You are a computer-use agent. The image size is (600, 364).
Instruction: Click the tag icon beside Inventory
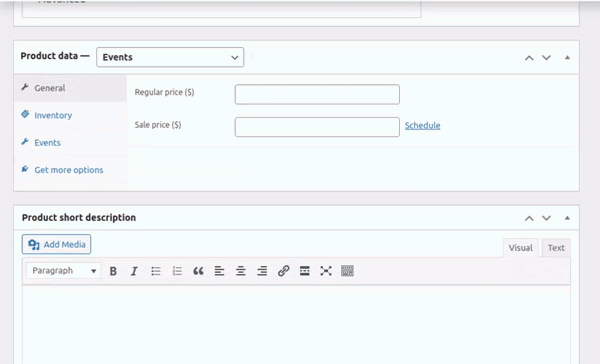pyautogui.click(x=25, y=114)
